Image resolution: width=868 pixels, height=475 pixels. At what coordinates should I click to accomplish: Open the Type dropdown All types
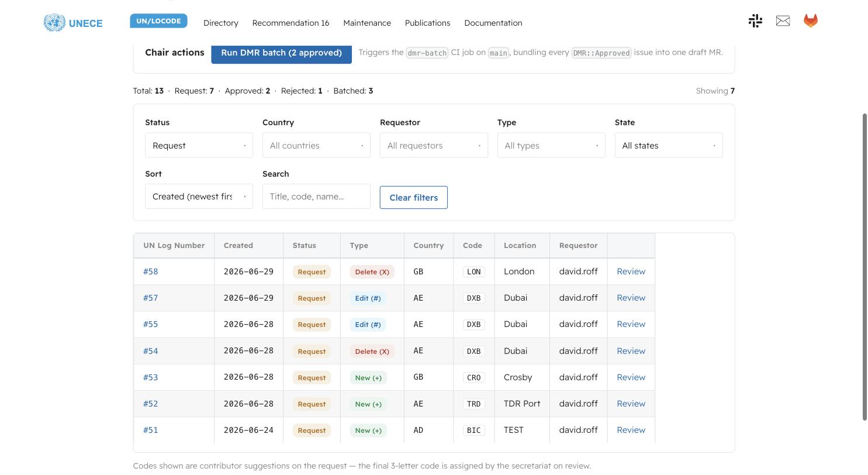click(x=551, y=145)
